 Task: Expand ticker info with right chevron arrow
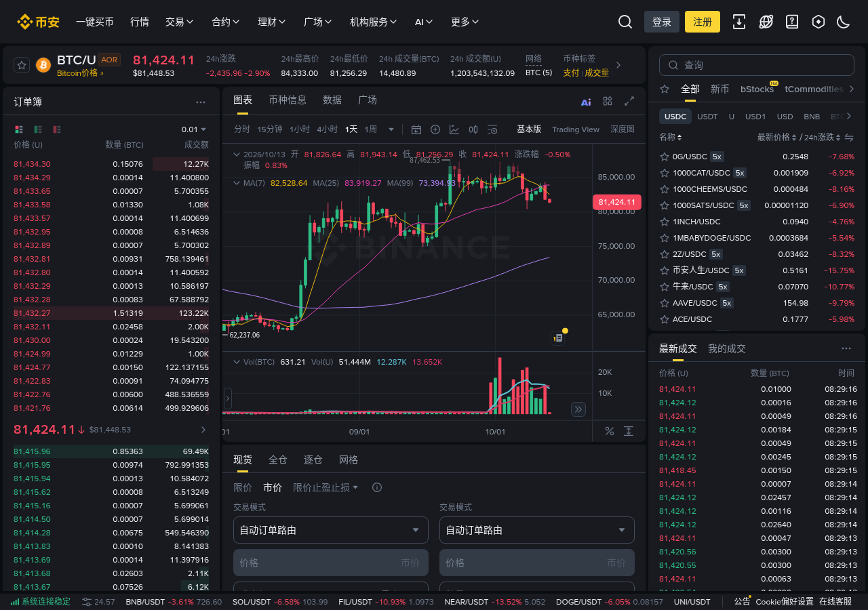tap(618, 65)
